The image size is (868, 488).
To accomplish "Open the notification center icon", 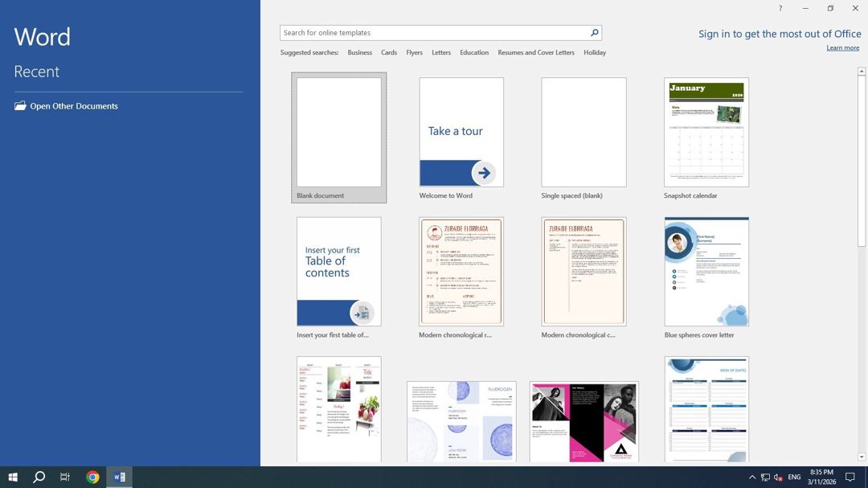I will (x=850, y=477).
